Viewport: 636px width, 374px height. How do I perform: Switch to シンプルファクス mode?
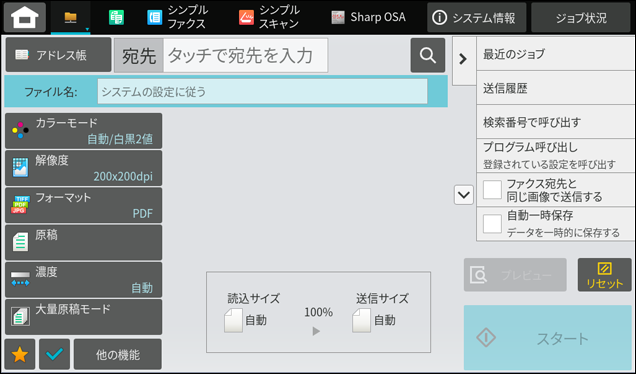(x=177, y=17)
